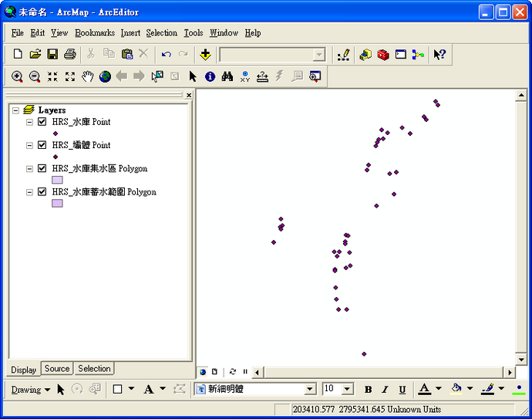Collapse the Layers tree root
Image resolution: width=532 pixels, height=419 pixels.
pos(16,110)
